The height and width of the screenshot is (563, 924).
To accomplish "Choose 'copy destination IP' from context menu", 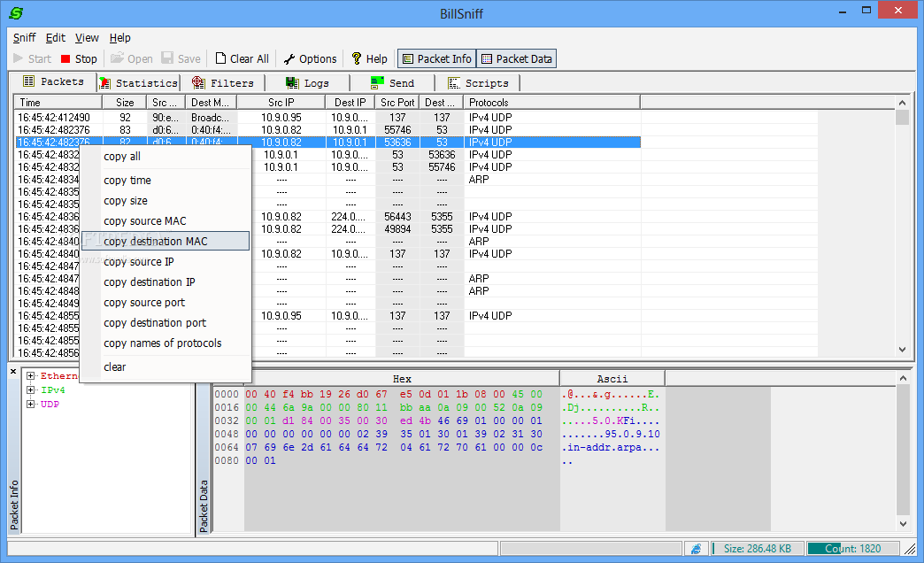I will pyautogui.click(x=165, y=281).
